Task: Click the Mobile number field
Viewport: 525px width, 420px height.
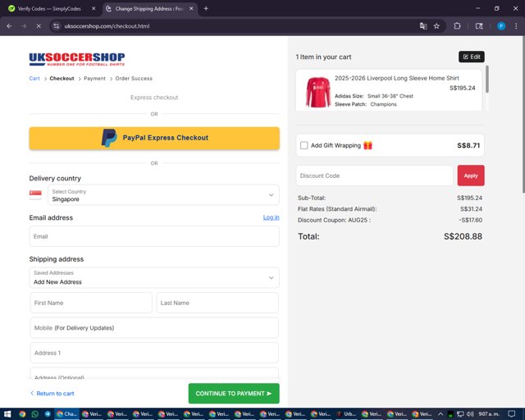Action: 154,327
